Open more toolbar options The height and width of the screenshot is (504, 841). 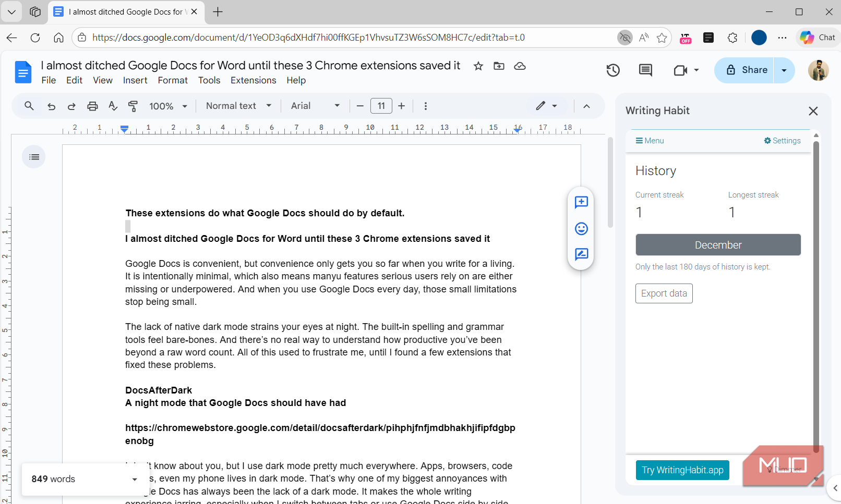[x=425, y=106]
